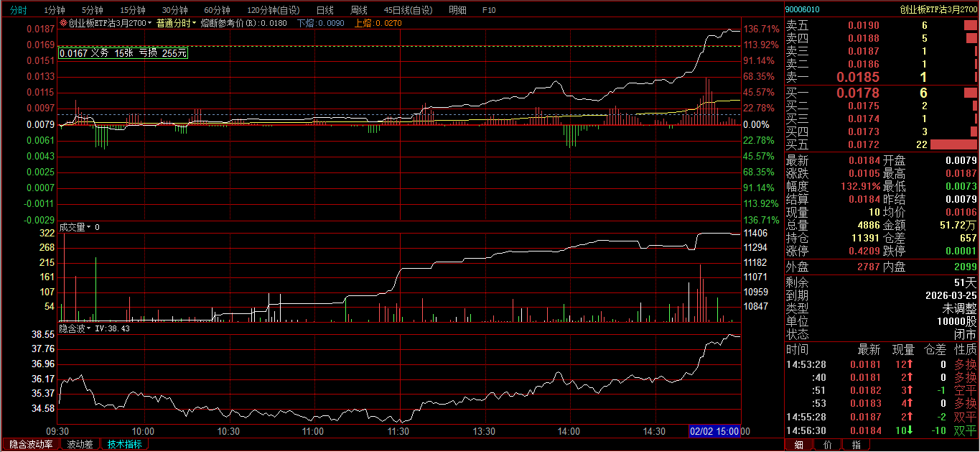Click the red diamond icon beside 创业板ETF沽3月2700
This screenshot has width=980, height=452.
tap(63, 23)
